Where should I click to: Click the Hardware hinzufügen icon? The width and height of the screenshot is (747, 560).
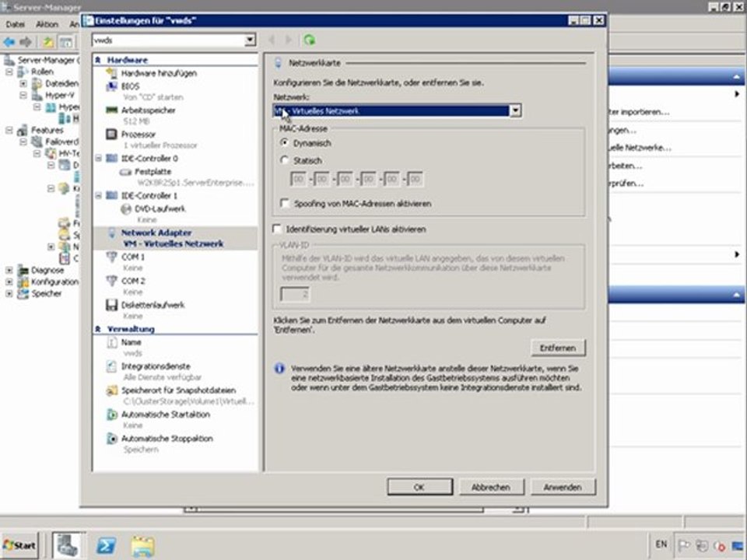pyautogui.click(x=111, y=73)
